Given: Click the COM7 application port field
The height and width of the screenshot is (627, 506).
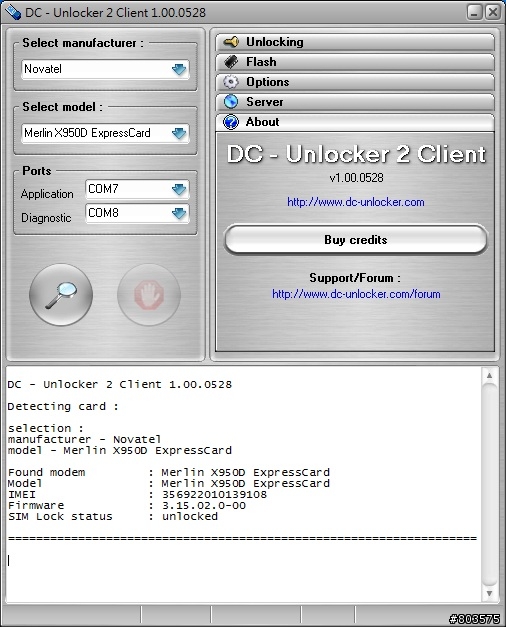Looking at the screenshot, I should [137, 189].
